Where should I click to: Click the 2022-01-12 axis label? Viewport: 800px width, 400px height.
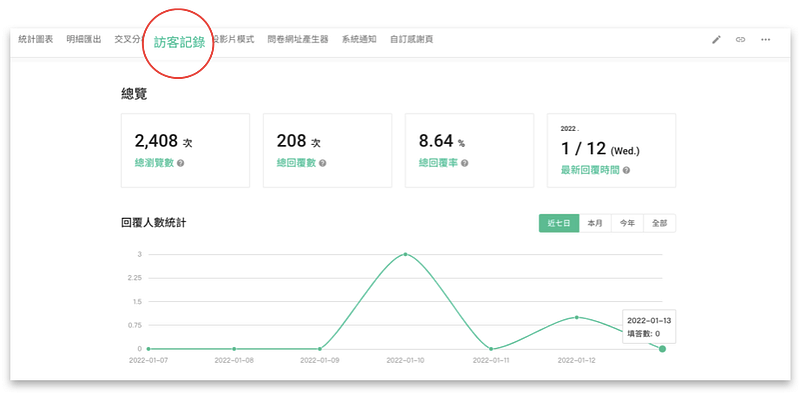pyautogui.click(x=577, y=360)
